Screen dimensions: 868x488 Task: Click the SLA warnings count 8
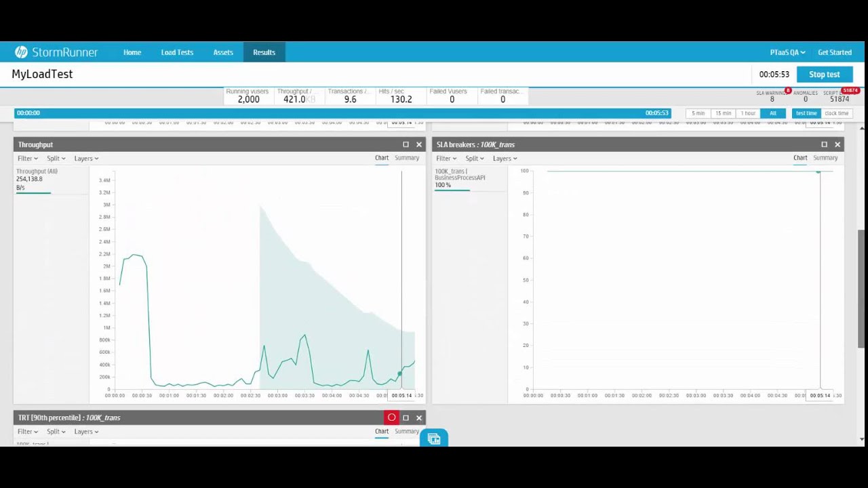click(x=772, y=99)
